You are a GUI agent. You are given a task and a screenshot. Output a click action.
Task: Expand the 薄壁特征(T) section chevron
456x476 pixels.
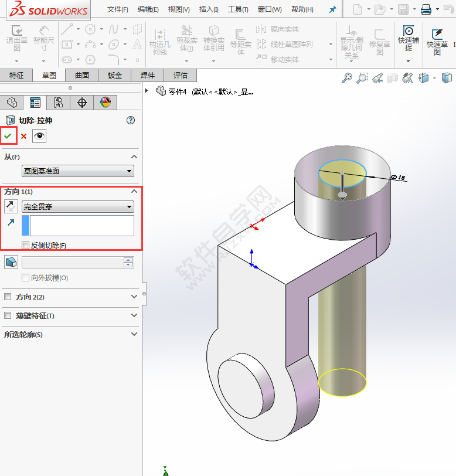coord(134,315)
